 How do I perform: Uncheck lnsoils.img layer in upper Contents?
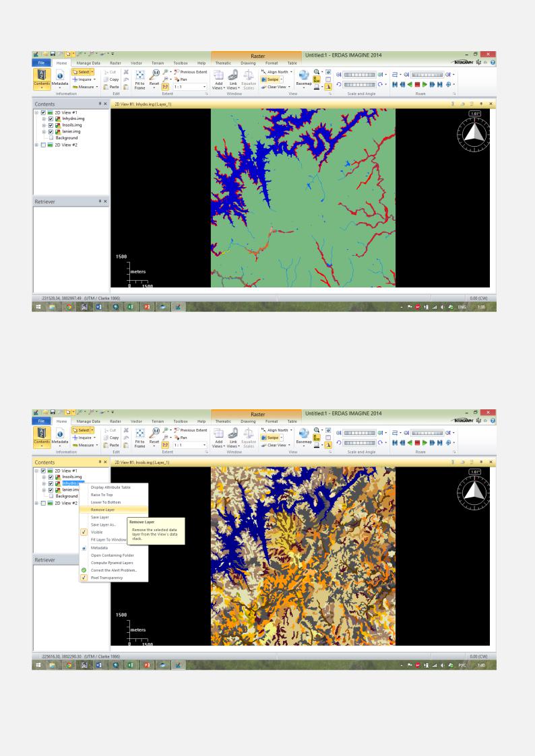coord(51,125)
